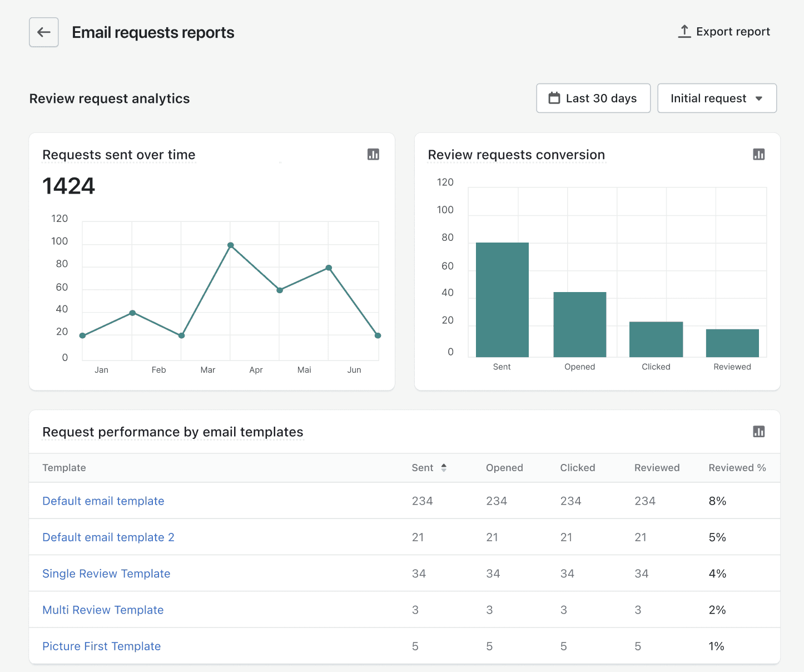Select the Single Review Template link
Screen dimensions: 804x672
(x=106, y=574)
